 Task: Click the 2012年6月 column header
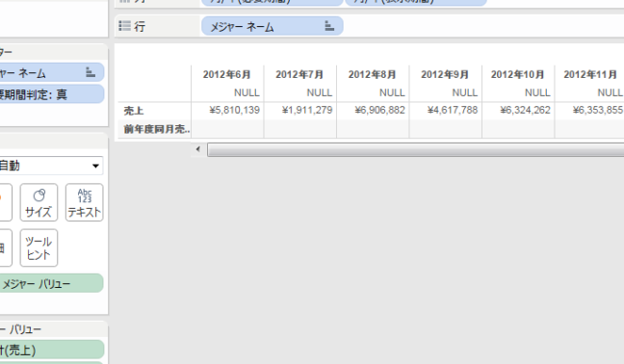tap(227, 74)
